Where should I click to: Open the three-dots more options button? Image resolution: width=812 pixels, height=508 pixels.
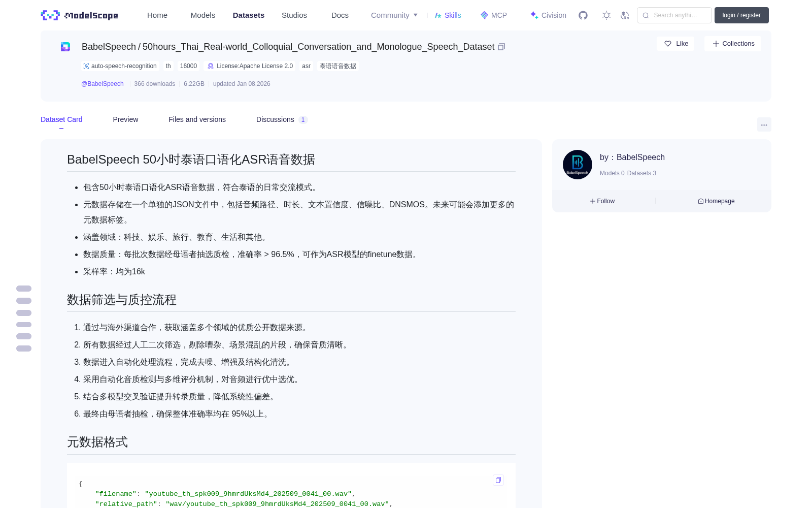(x=764, y=124)
